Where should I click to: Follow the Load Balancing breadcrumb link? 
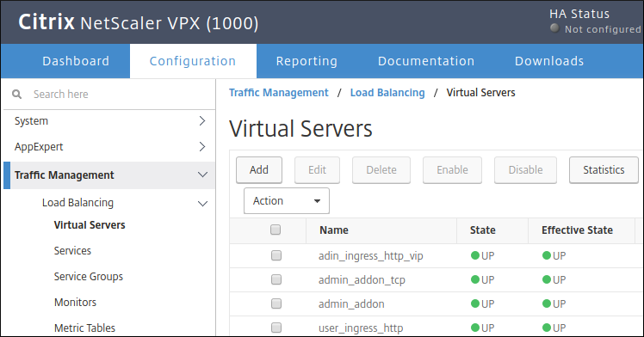(x=387, y=93)
